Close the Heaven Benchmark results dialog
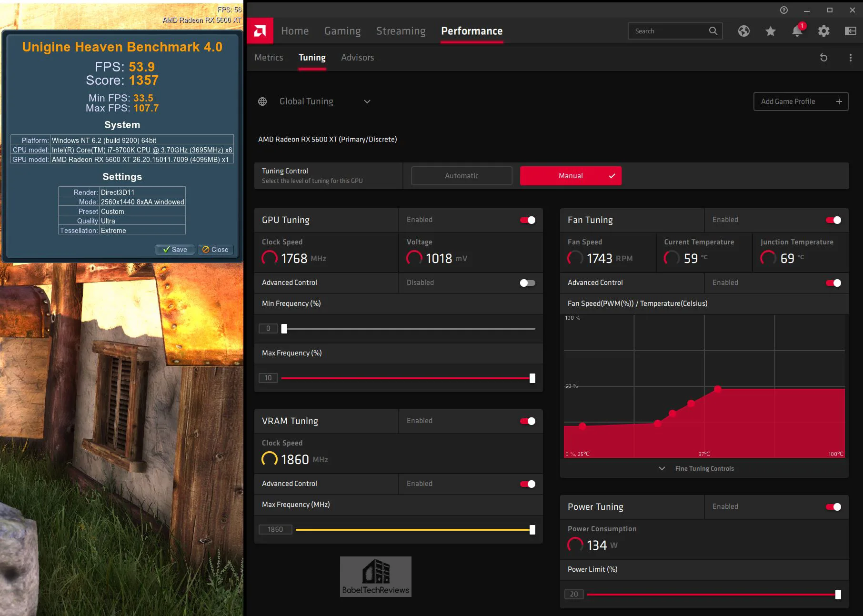The image size is (863, 616). [215, 250]
